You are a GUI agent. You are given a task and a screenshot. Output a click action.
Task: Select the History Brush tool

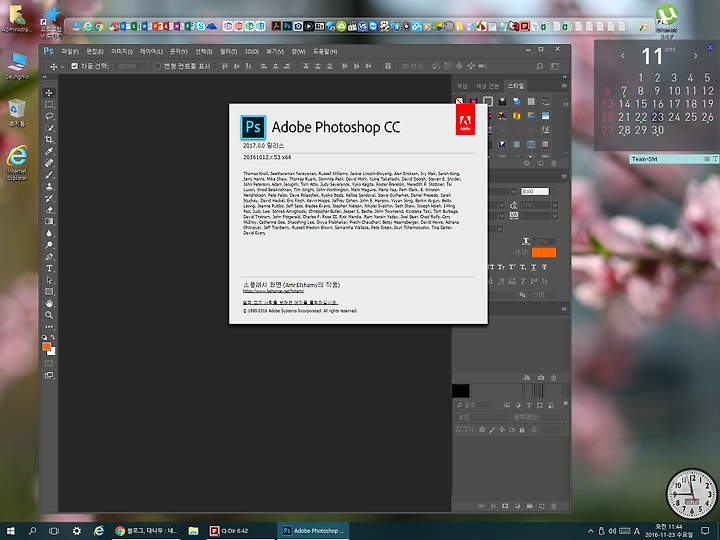click(49, 198)
